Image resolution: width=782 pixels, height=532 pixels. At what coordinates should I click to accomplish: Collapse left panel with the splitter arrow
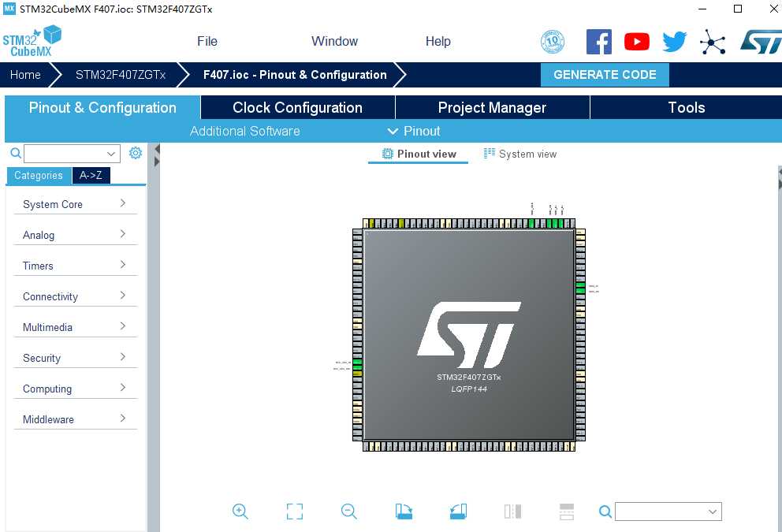(157, 149)
